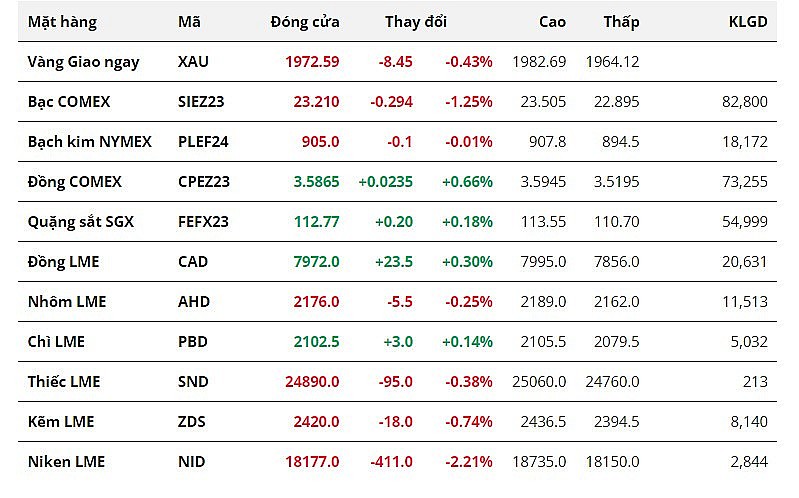Click the CAD ticker code
Viewport: 799px width, 498px height.
[x=193, y=262]
